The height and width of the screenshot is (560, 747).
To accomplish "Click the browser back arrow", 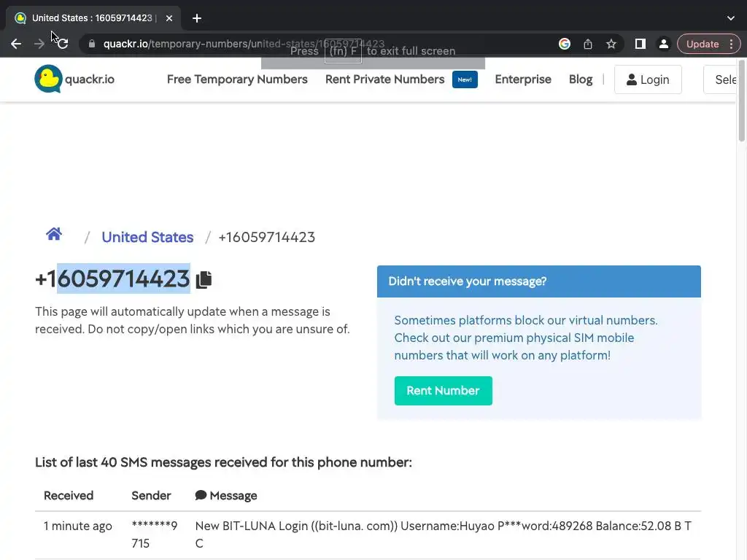I will tap(16, 44).
